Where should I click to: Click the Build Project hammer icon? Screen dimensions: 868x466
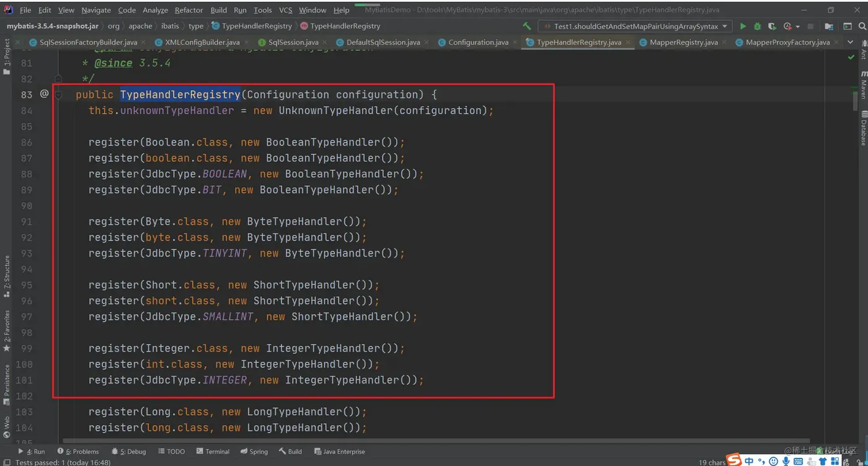click(526, 26)
